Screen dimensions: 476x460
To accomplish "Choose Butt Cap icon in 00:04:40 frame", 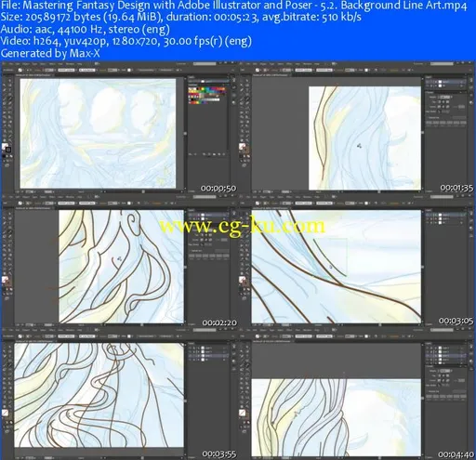I will [439, 375].
